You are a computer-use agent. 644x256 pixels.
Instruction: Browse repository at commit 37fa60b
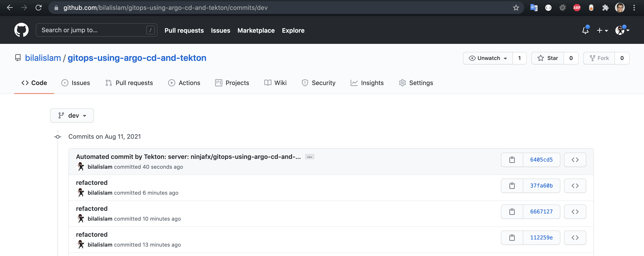click(575, 186)
